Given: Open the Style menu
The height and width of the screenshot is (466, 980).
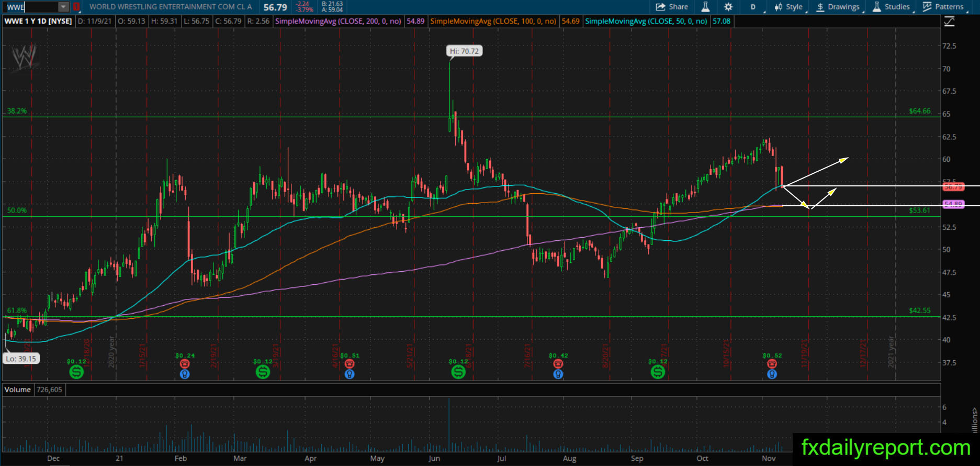Looking at the screenshot, I should pos(789,7).
